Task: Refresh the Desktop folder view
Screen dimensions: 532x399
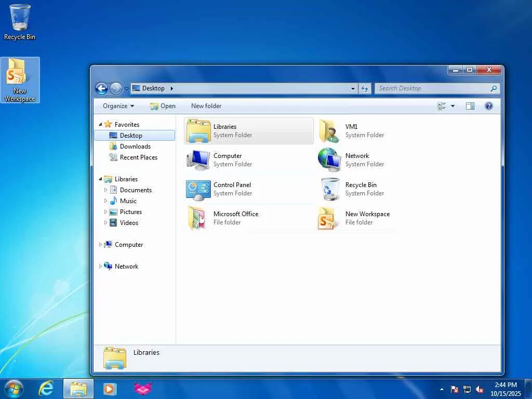Action: point(365,88)
